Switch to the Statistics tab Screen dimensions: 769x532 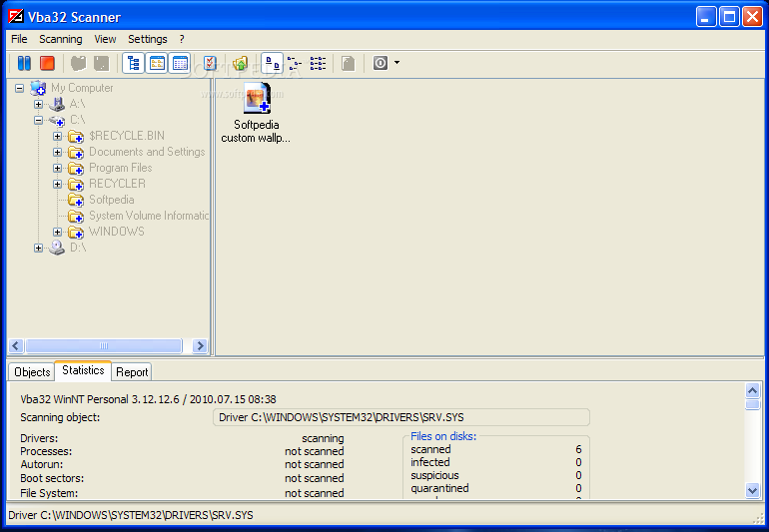[83, 370]
